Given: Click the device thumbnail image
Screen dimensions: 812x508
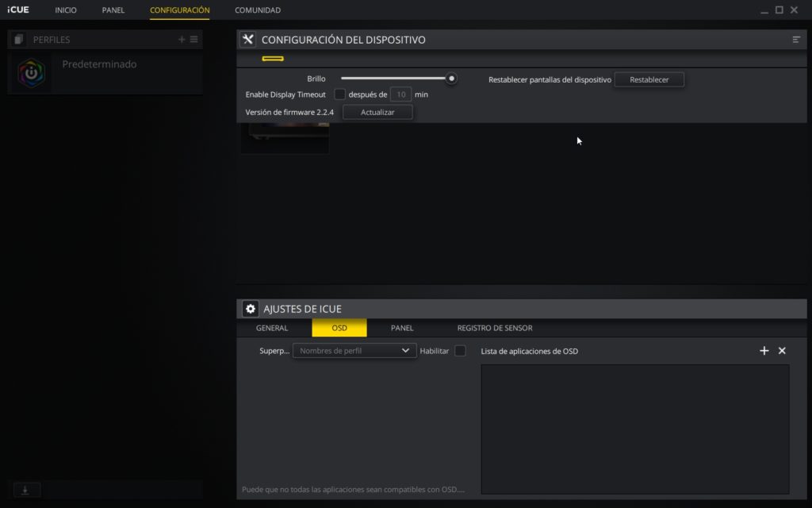Looking at the screenshot, I should [285, 138].
